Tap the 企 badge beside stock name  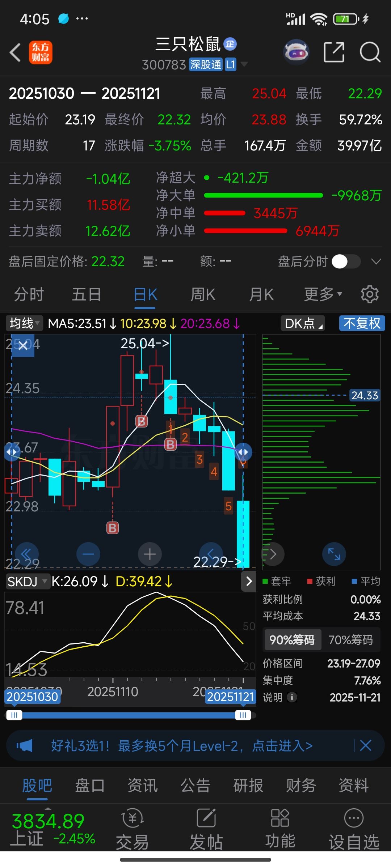click(x=230, y=44)
